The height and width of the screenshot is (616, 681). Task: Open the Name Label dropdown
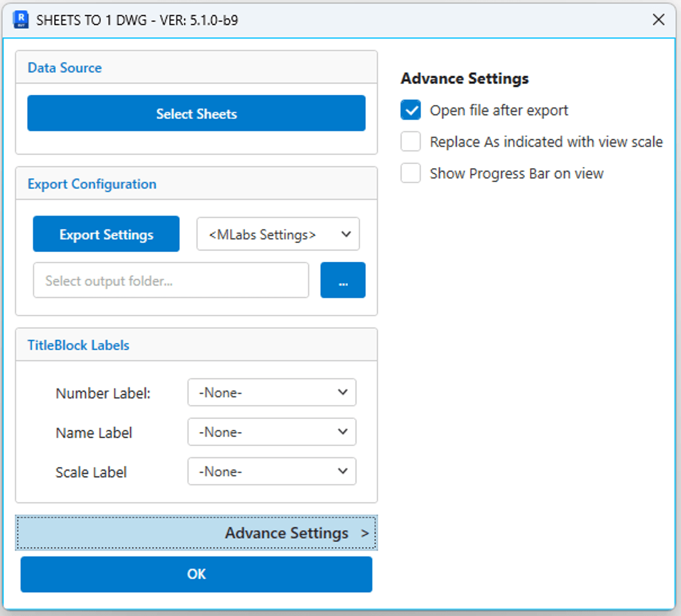(x=272, y=432)
